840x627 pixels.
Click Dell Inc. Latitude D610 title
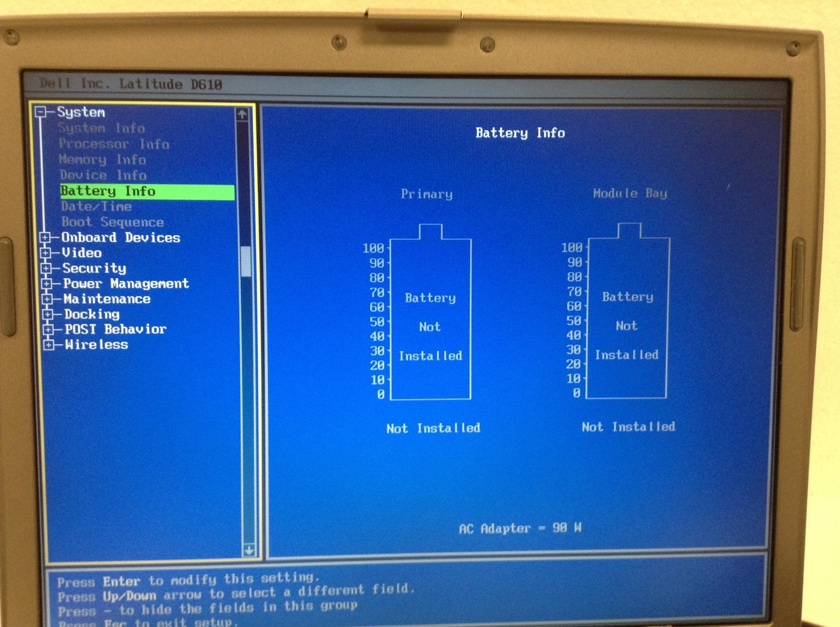(131, 84)
